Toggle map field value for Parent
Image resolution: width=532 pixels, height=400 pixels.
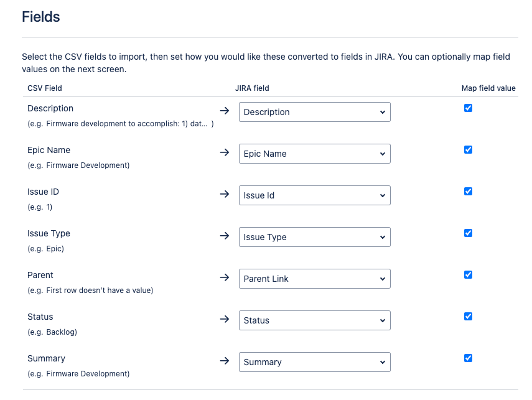(468, 275)
